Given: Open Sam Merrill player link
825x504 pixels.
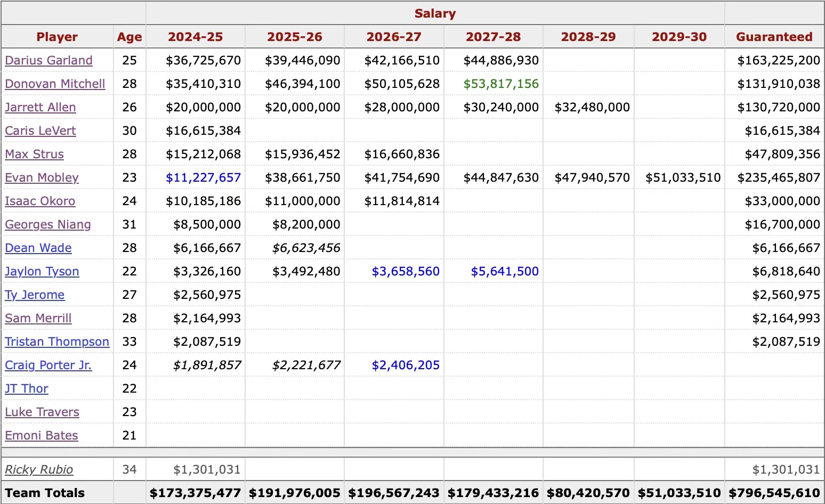Looking at the screenshot, I should 38,318.
